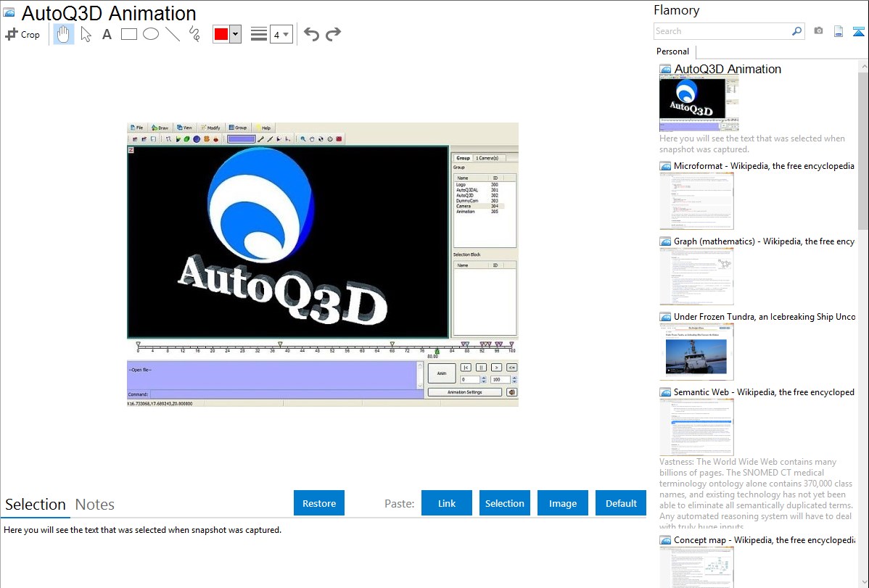Open the AutoQ3D Animation snapshot thumbnail
Image resolution: width=869 pixels, height=588 pixels.
(699, 104)
